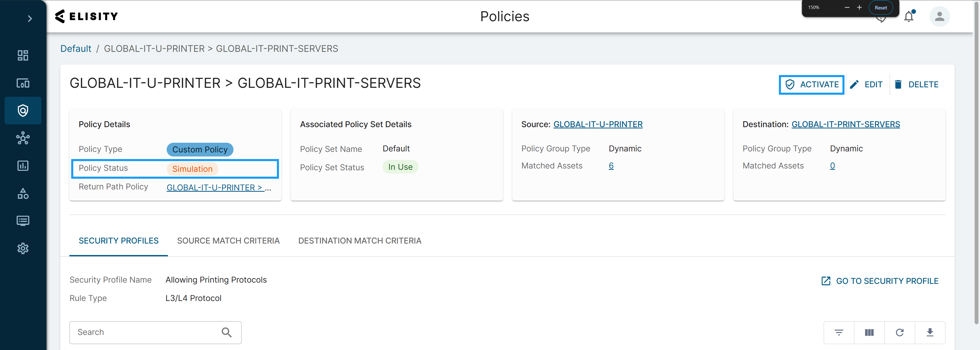Click the DELETE policy button
The height and width of the screenshot is (350, 980).
point(916,85)
